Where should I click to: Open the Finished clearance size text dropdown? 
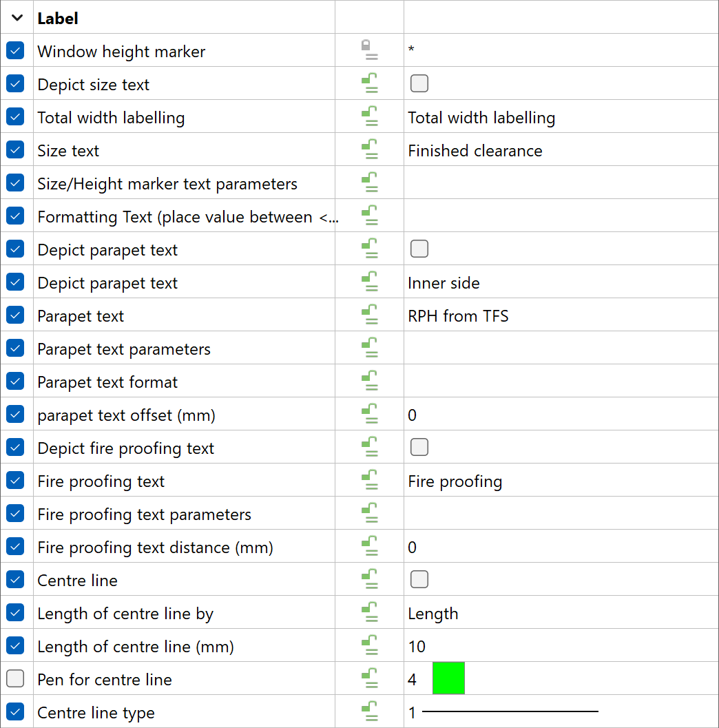point(561,149)
